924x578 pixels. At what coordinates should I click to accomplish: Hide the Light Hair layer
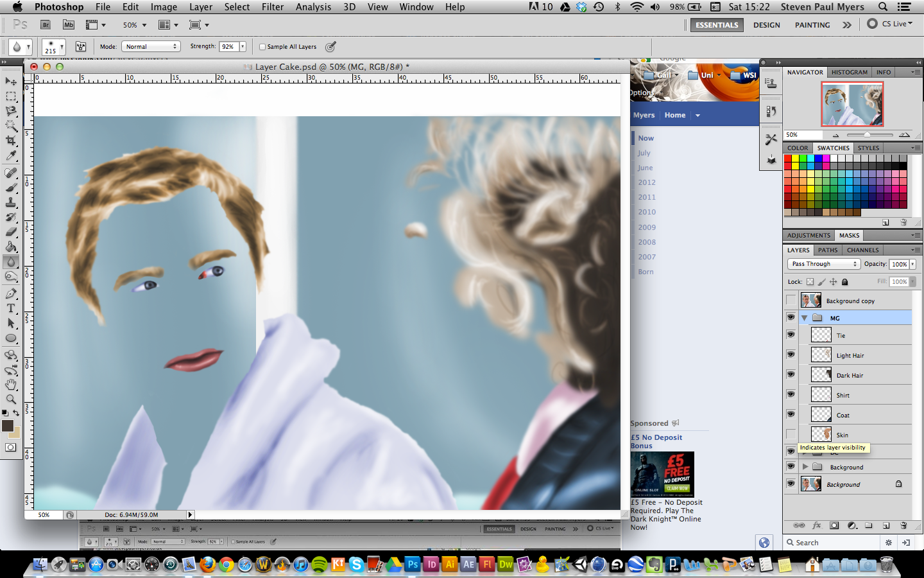(791, 355)
